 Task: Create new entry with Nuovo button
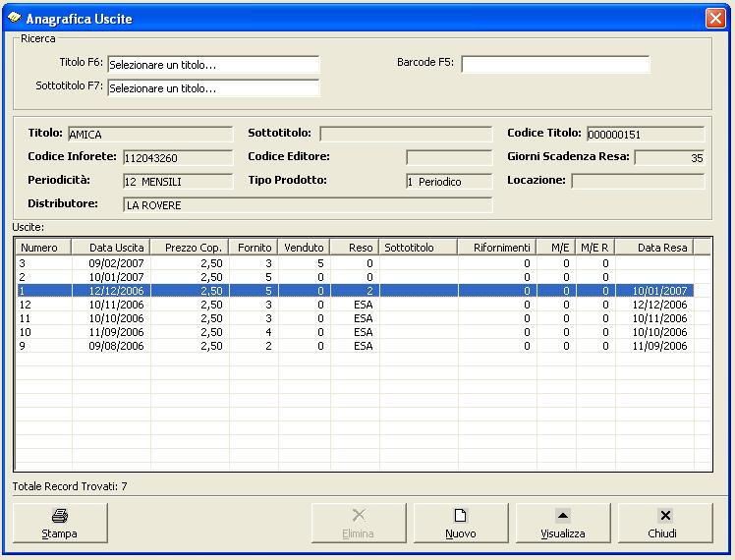tap(461, 523)
